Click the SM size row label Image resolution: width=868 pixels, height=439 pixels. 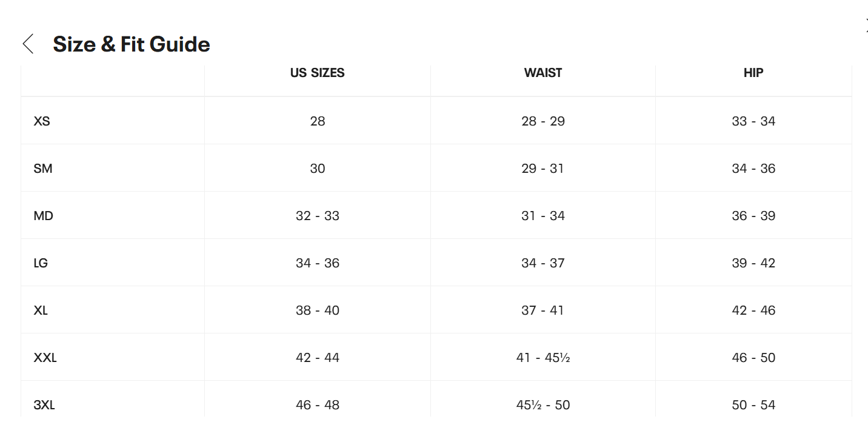(x=43, y=169)
